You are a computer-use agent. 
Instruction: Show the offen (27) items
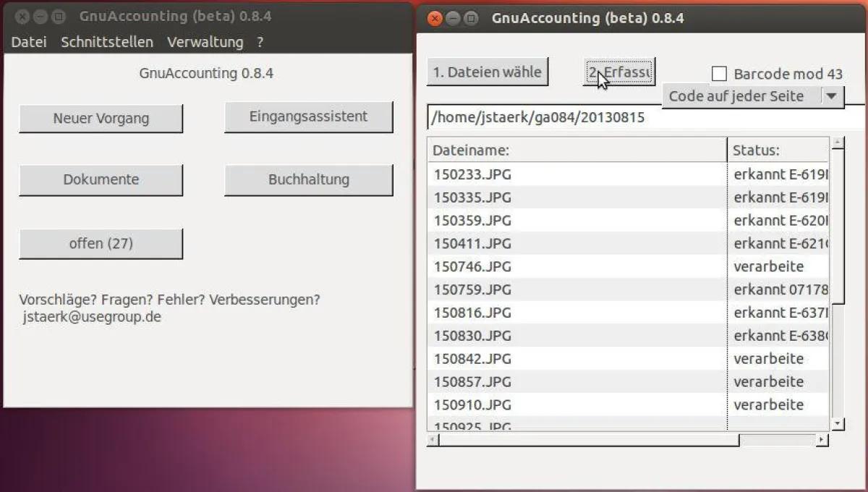coord(101,243)
